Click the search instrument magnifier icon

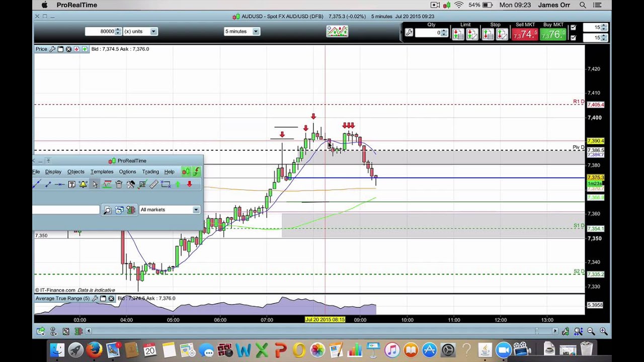click(107, 210)
